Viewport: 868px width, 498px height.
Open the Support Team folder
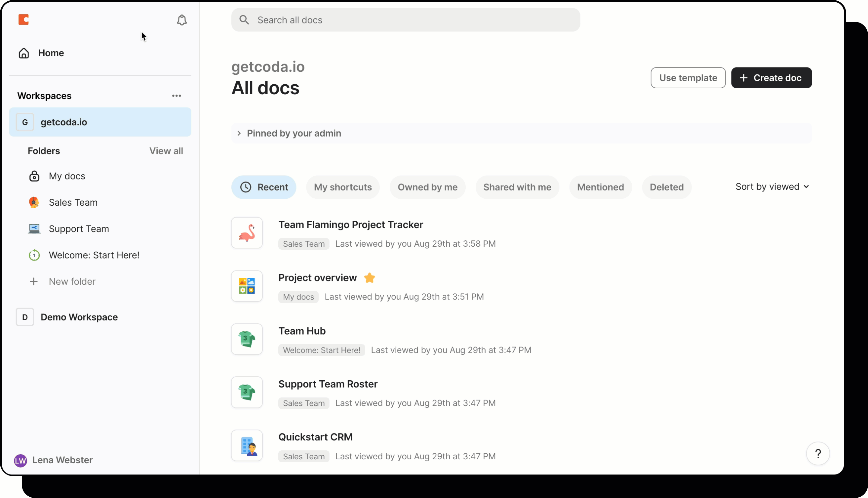point(79,228)
